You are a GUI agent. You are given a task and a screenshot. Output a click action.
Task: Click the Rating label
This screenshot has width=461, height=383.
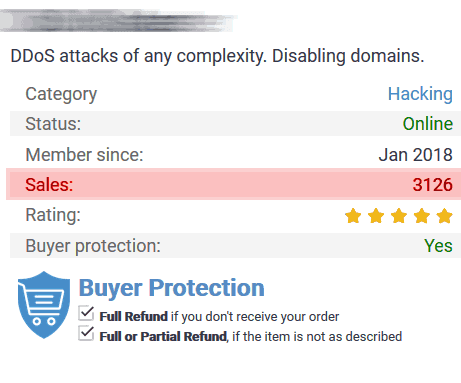coord(53,215)
